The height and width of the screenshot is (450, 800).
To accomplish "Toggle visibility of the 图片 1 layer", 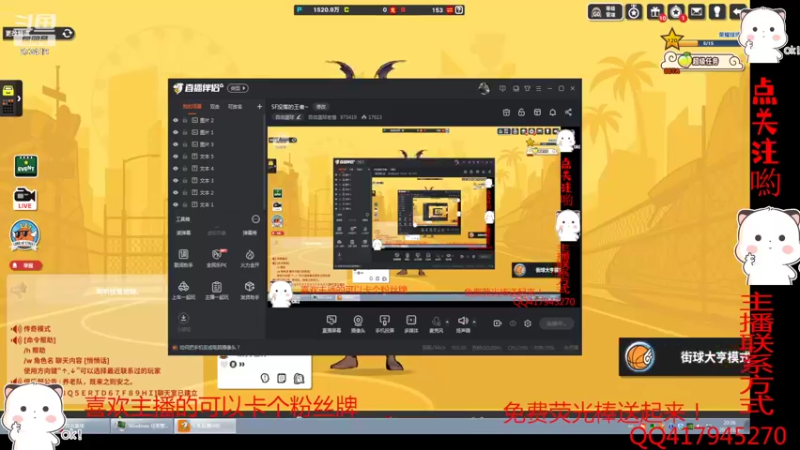I will tap(176, 132).
